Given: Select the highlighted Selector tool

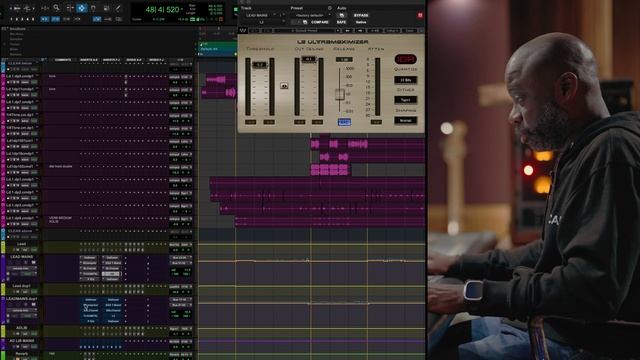Looking at the screenshot, I should [82, 8].
